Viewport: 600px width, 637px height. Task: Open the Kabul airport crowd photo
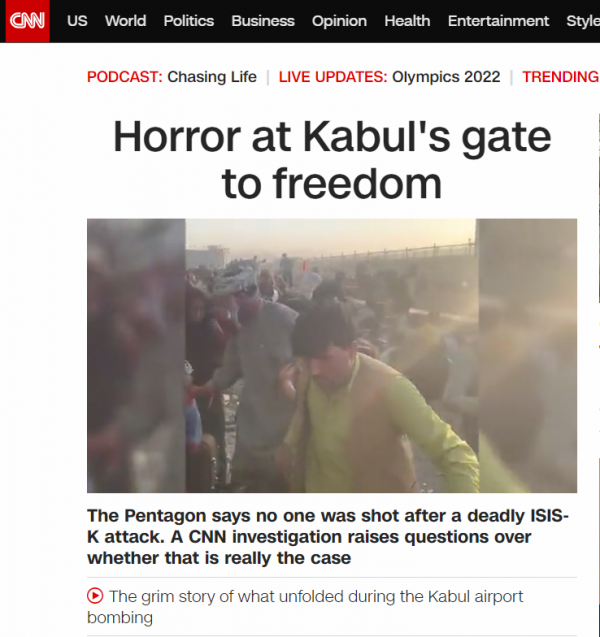[x=332, y=355]
